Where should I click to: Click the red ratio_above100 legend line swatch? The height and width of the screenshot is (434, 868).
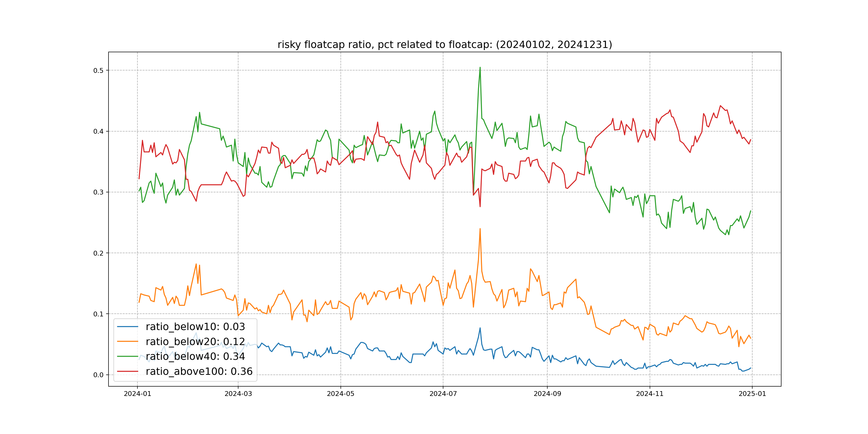(127, 371)
